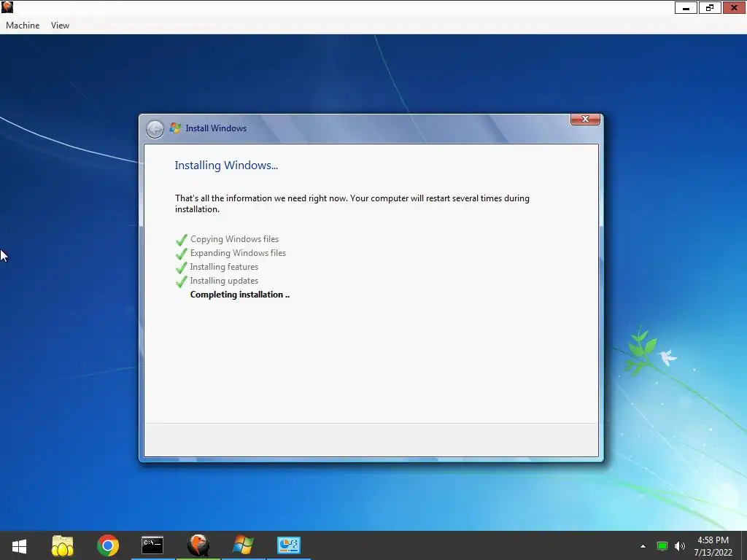Switch to the Windows 7 flag taskbar item

coord(243,545)
